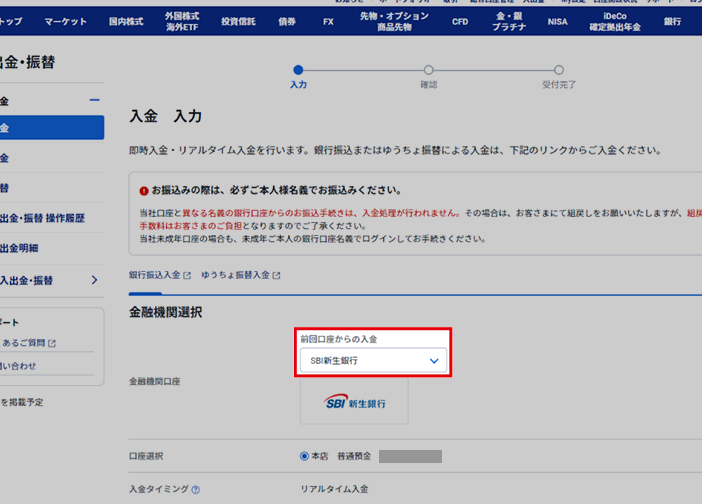This screenshot has height=504, width=702.
Task: Open the SBI新生銀行 bank selection dropdown
Action: tap(374, 361)
